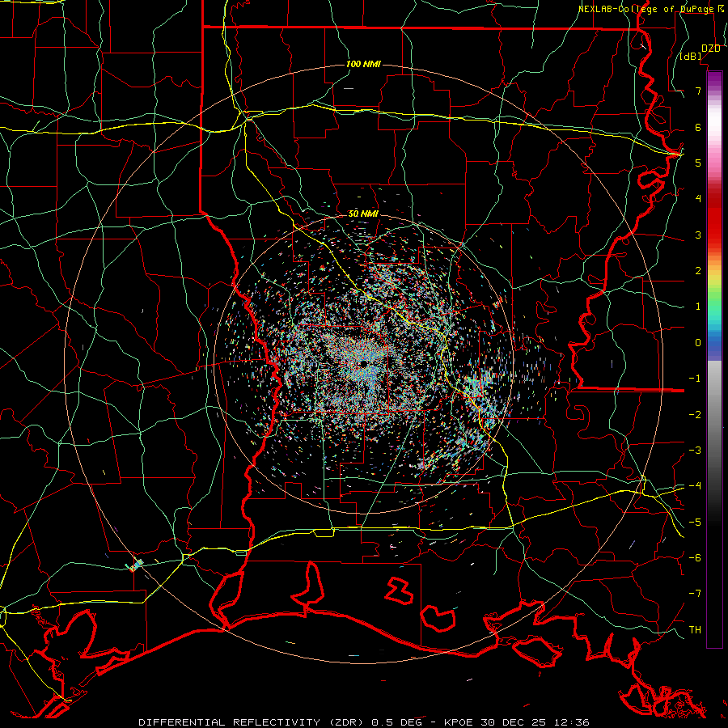Click the 2 value on the color scale
This screenshot has height=728, width=728.
coord(698,271)
